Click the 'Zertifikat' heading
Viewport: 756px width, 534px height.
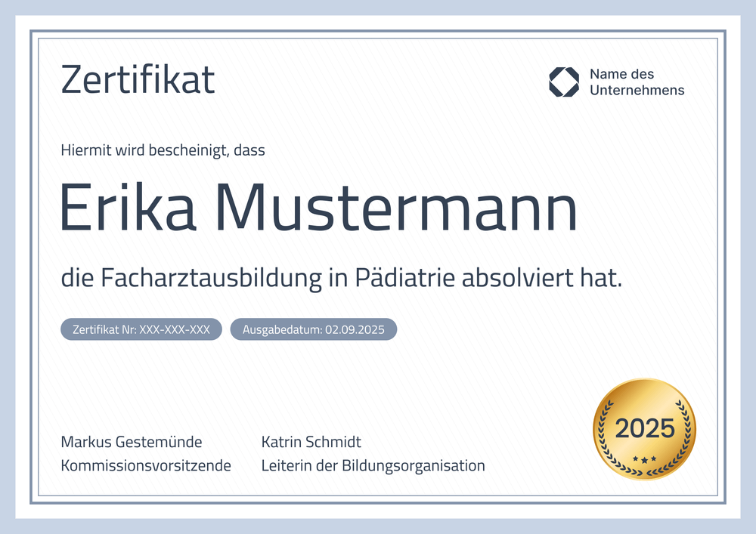[138, 79]
